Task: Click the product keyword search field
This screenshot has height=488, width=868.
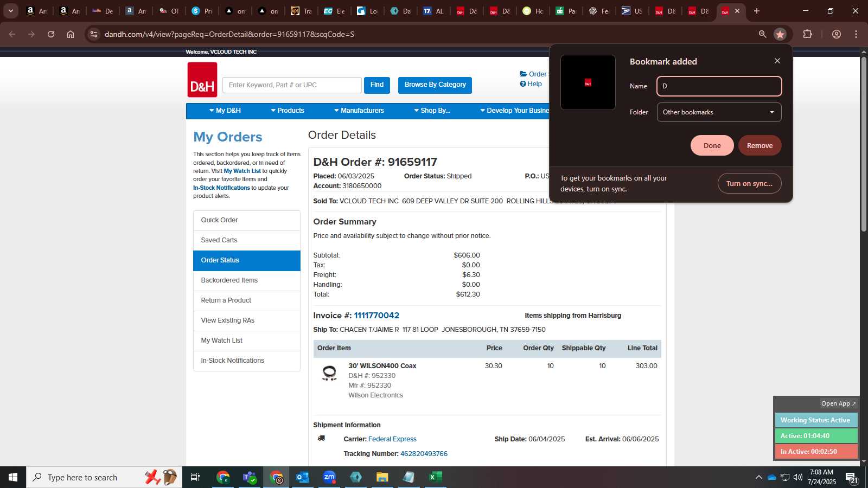Action: click(x=292, y=85)
